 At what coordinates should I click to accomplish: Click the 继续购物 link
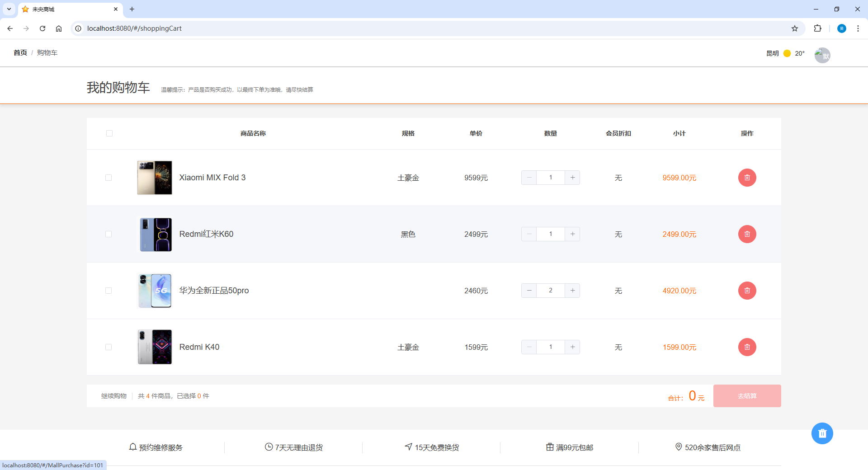[114, 396]
